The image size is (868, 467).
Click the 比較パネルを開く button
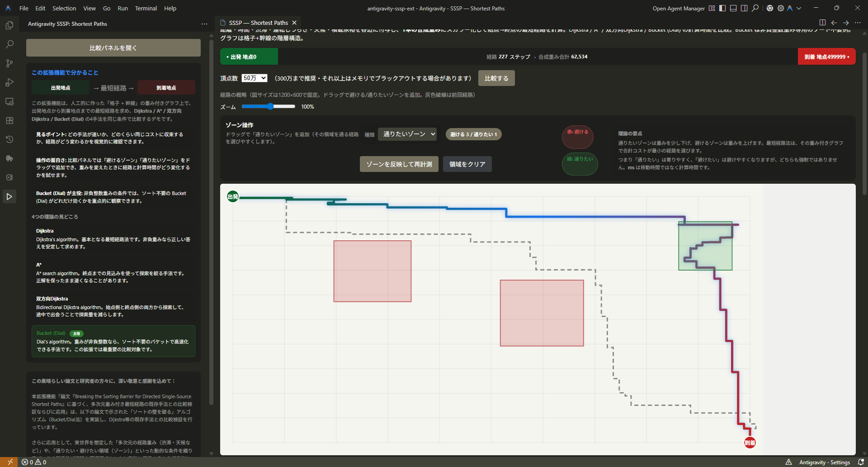click(113, 48)
